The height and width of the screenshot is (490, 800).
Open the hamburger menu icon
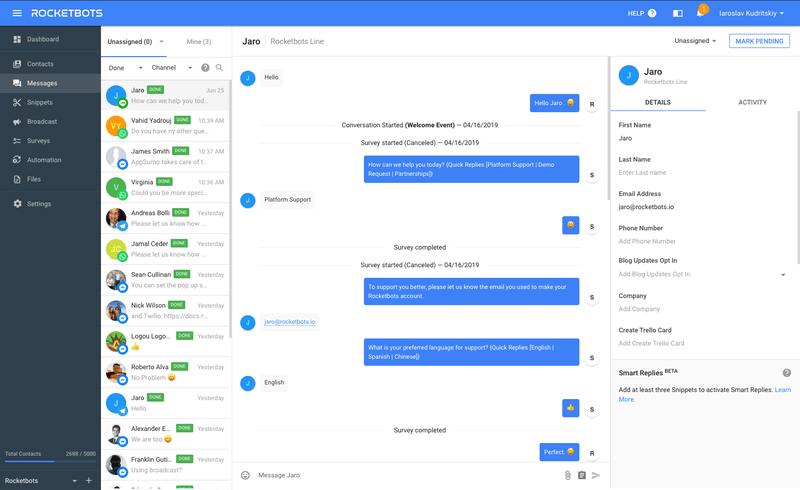tap(17, 13)
